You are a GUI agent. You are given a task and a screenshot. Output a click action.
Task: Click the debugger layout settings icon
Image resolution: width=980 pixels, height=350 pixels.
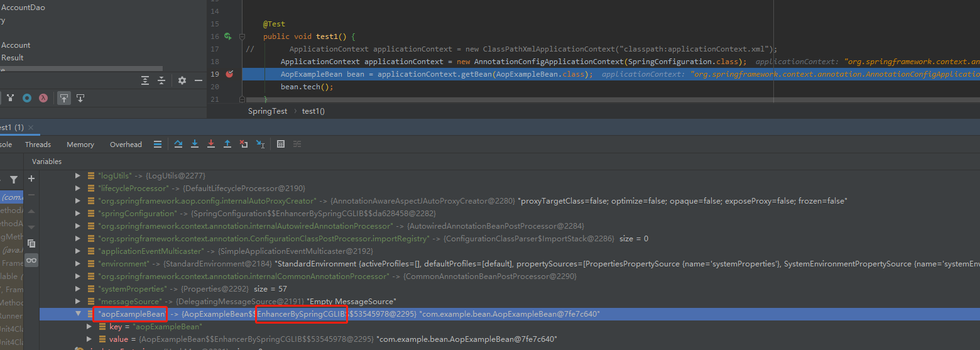[158, 145]
